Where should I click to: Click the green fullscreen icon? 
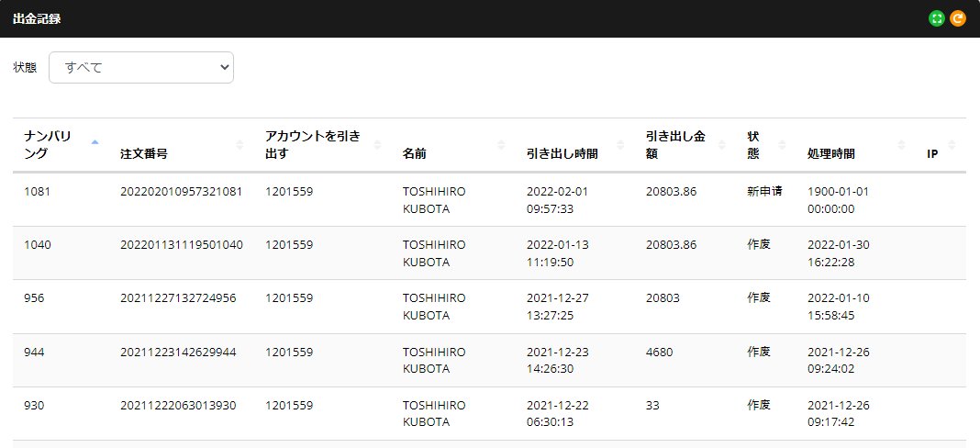[937, 18]
